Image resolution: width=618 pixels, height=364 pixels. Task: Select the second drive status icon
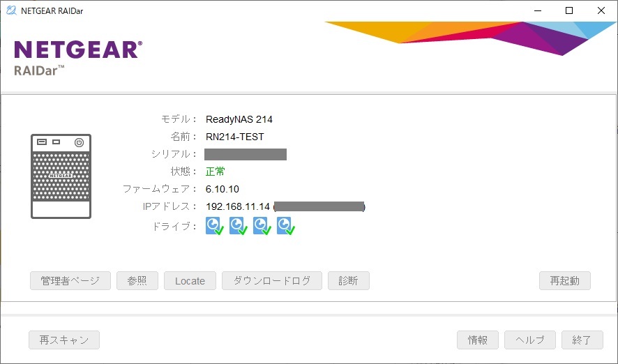coord(238,226)
